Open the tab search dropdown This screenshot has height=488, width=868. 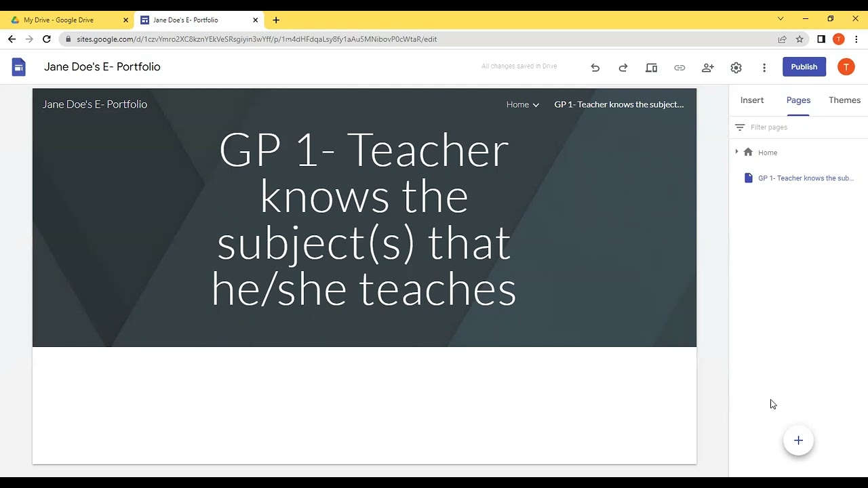pos(781,19)
